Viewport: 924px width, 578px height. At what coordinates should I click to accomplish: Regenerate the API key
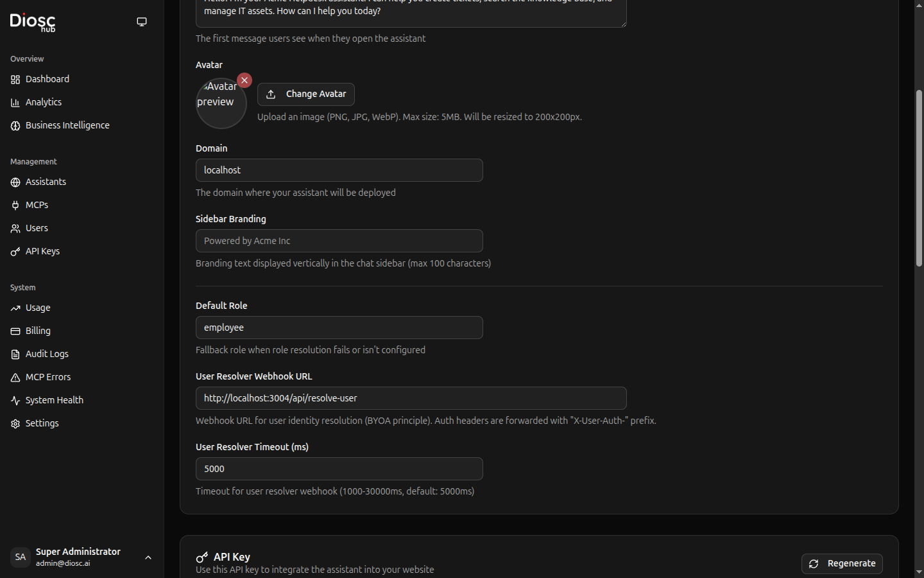click(x=842, y=564)
